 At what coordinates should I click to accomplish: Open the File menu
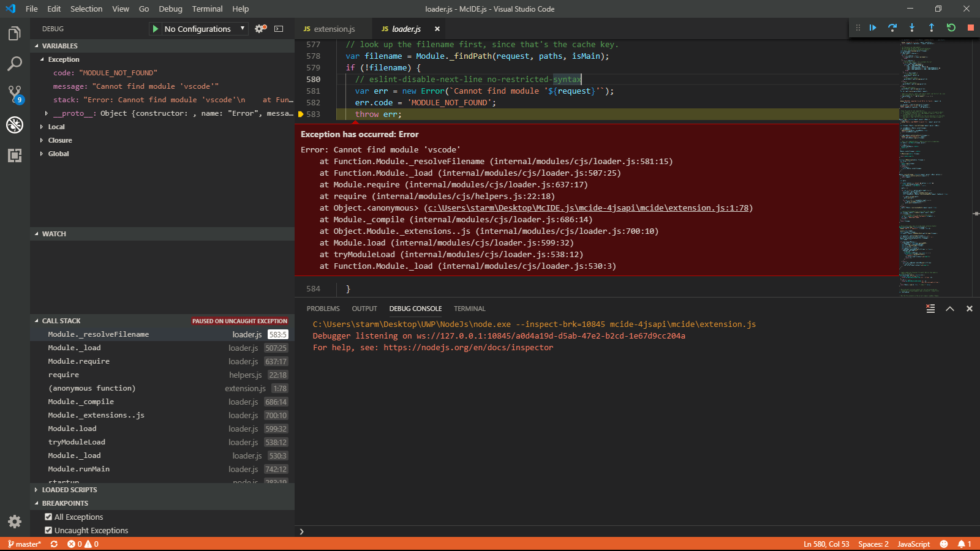tap(32, 9)
